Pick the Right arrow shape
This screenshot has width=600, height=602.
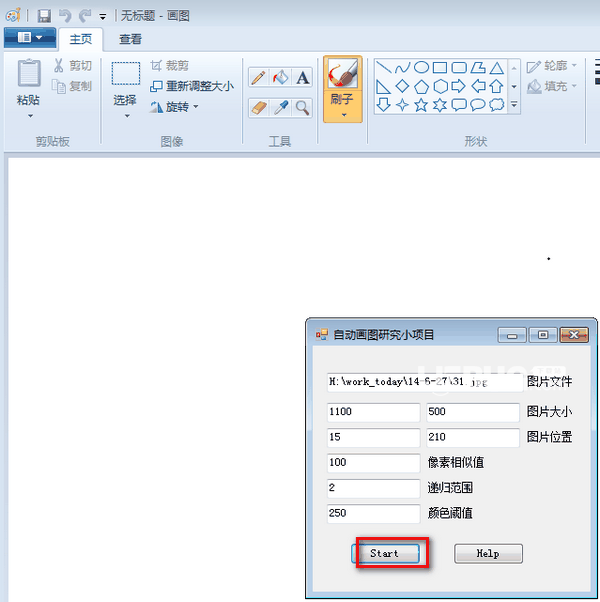[459, 86]
